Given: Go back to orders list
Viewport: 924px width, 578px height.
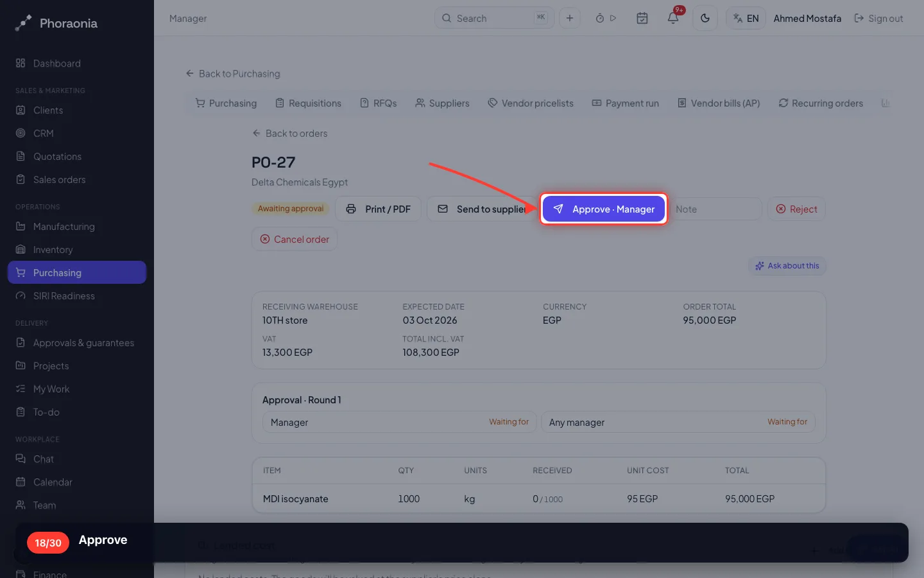Looking at the screenshot, I should click(x=290, y=134).
